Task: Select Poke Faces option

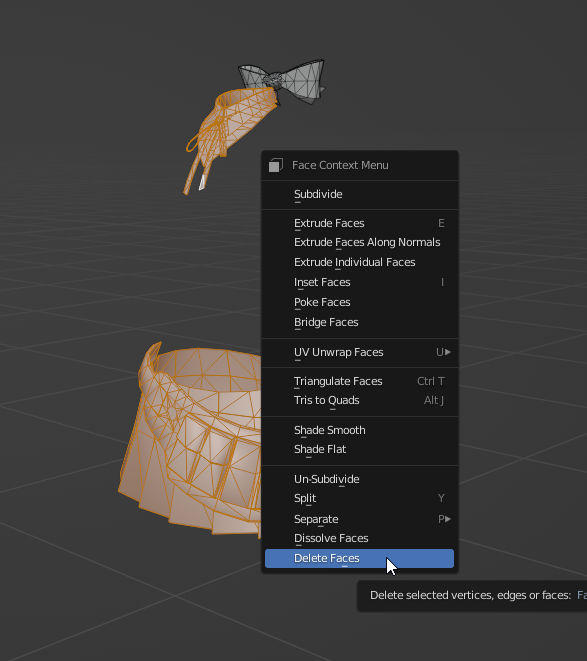Action: 359,302
